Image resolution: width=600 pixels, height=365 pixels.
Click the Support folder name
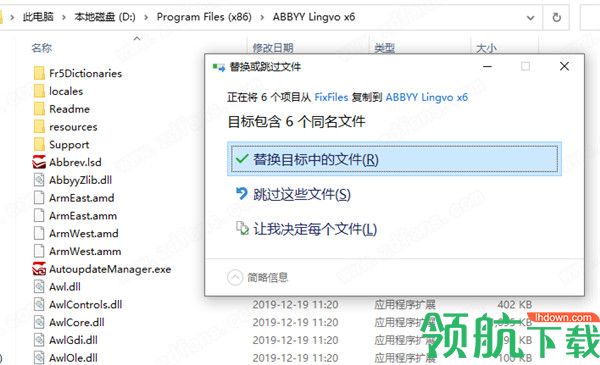pos(69,144)
